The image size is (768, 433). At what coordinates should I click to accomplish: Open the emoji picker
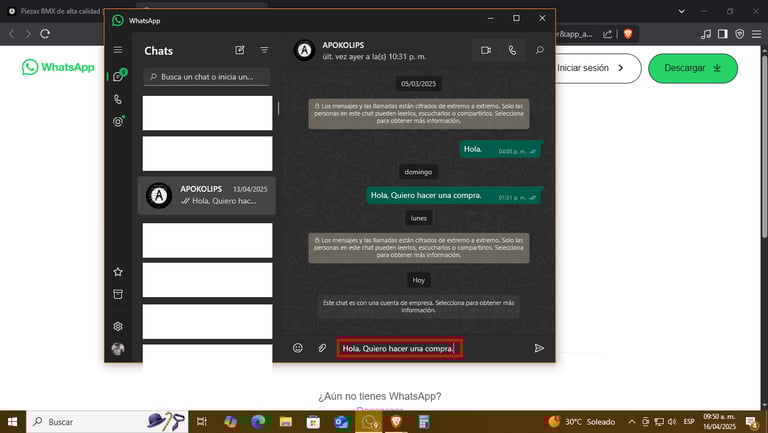coord(298,348)
